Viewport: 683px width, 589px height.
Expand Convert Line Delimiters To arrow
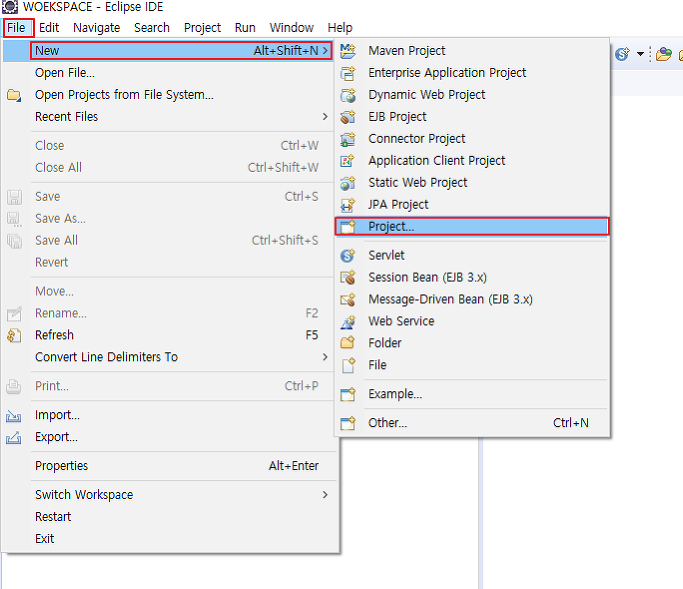(325, 357)
